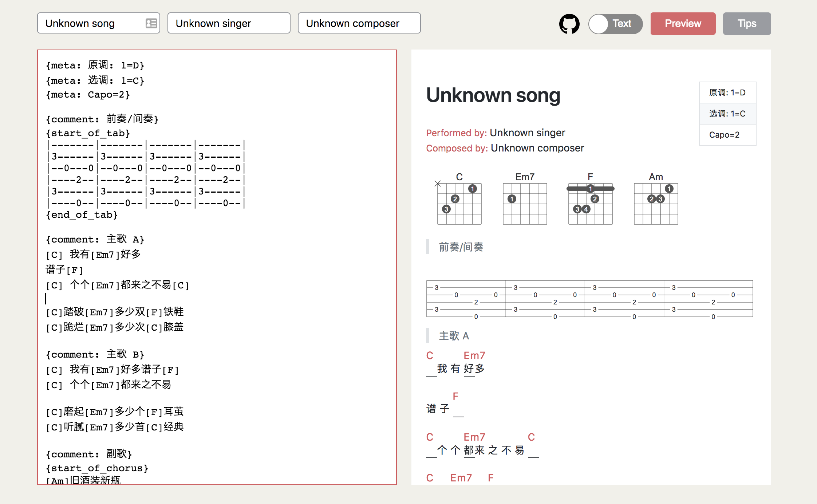The width and height of the screenshot is (817, 504).
Task: Toggle the Text mode switch
Action: [x=615, y=24]
